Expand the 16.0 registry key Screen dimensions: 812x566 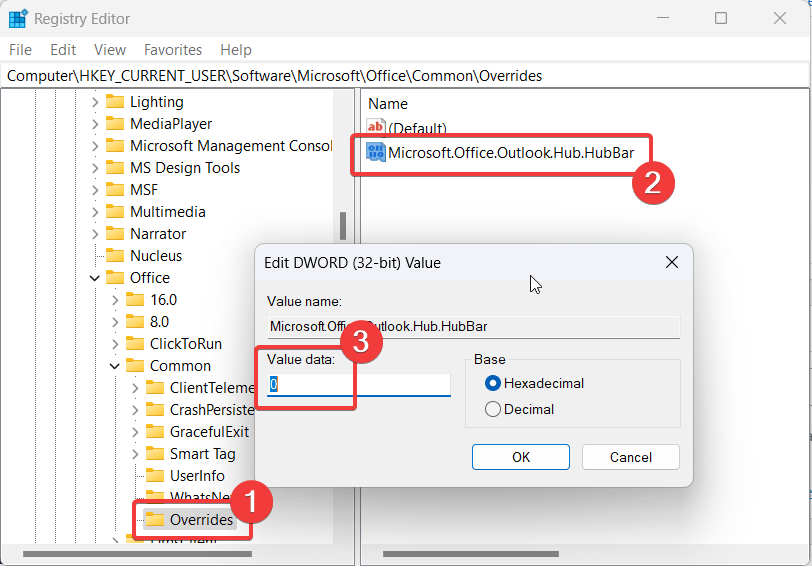(115, 300)
